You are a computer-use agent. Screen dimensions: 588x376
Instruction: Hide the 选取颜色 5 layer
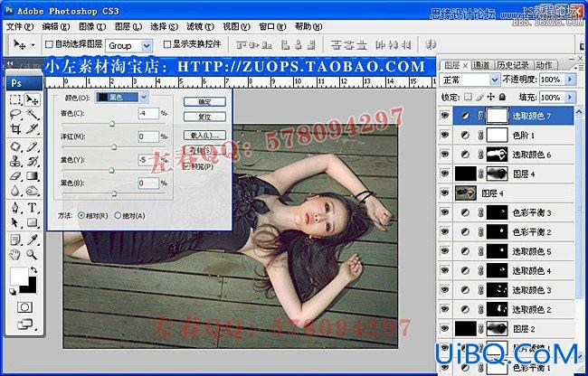pyautogui.click(x=445, y=251)
